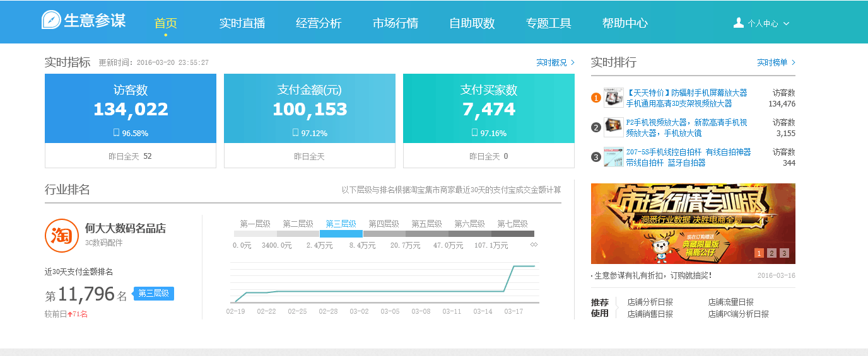Click the 市场行情专业版 promotional banner
Screen dimensions: 868x356
693,223
